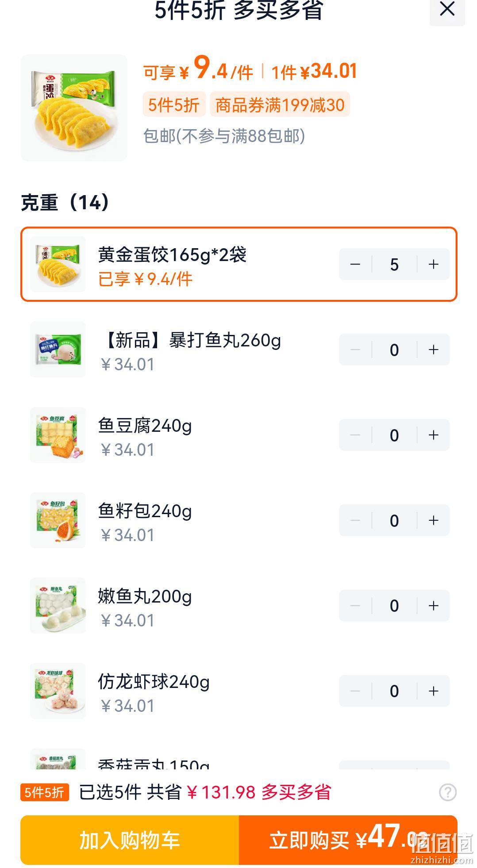The height and width of the screenshot is (868, 477).
Task: Add one 嫩鱼丸200g with plus icon
Action: point(433,606)
